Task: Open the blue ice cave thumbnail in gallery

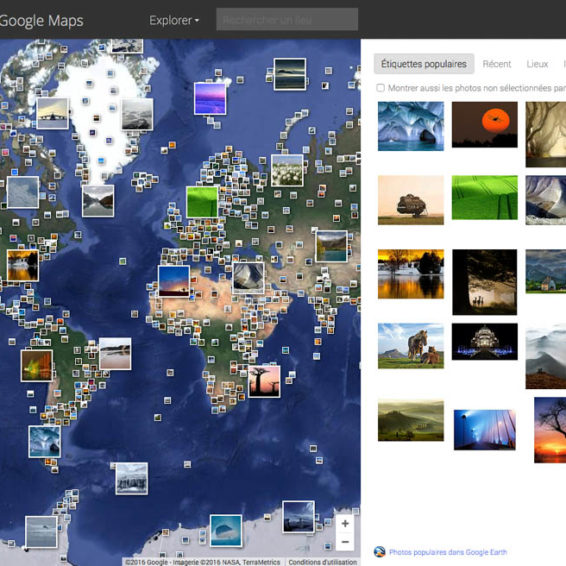Action: click(411, 126)
